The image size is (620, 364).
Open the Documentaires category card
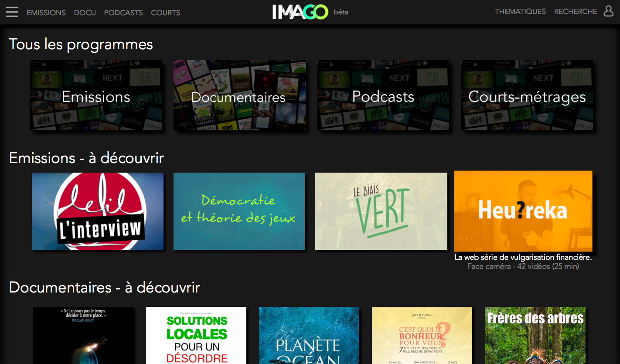coord(239,95)
